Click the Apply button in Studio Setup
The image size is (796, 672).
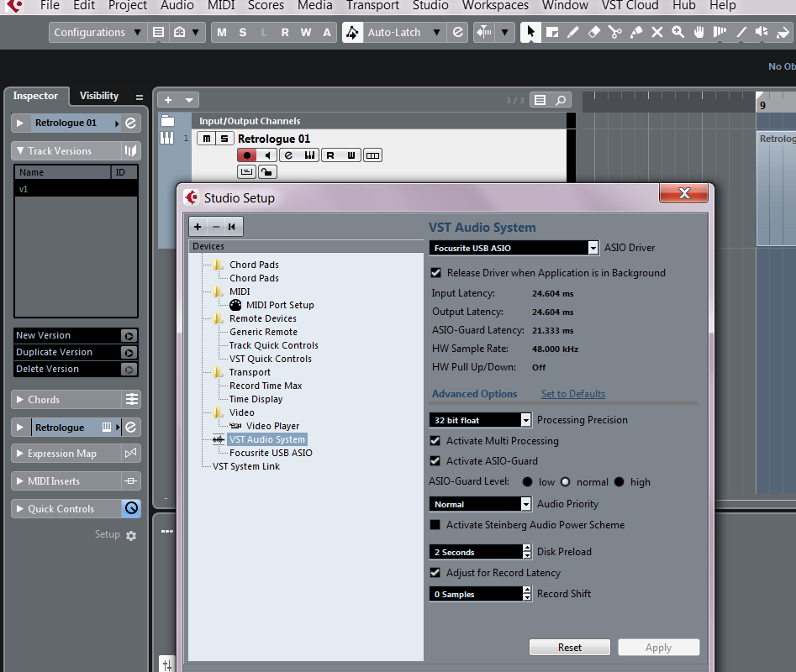click(658, 647)
